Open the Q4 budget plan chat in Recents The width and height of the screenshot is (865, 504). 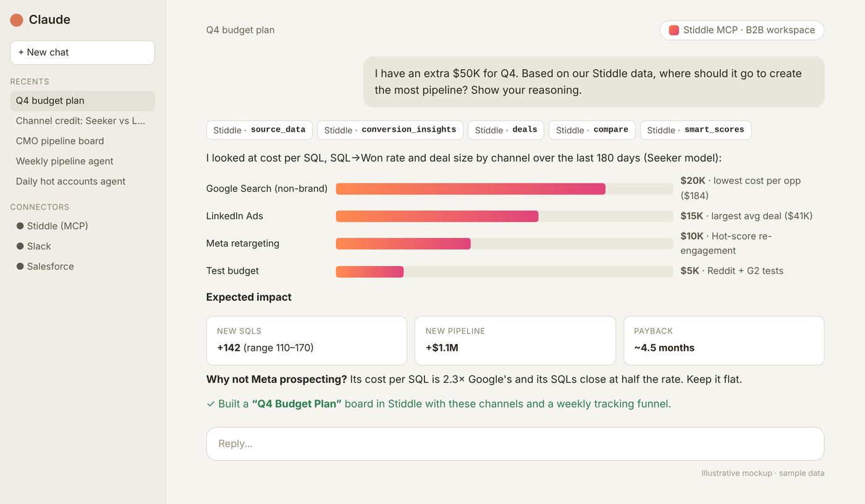click(x=82, y=101)
